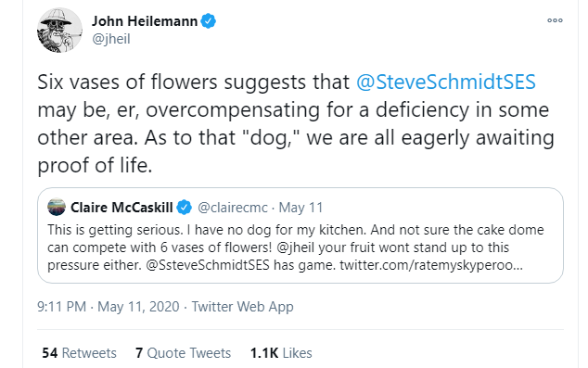
Task: Open the @clairecmc handle
Action: point(233,208)
